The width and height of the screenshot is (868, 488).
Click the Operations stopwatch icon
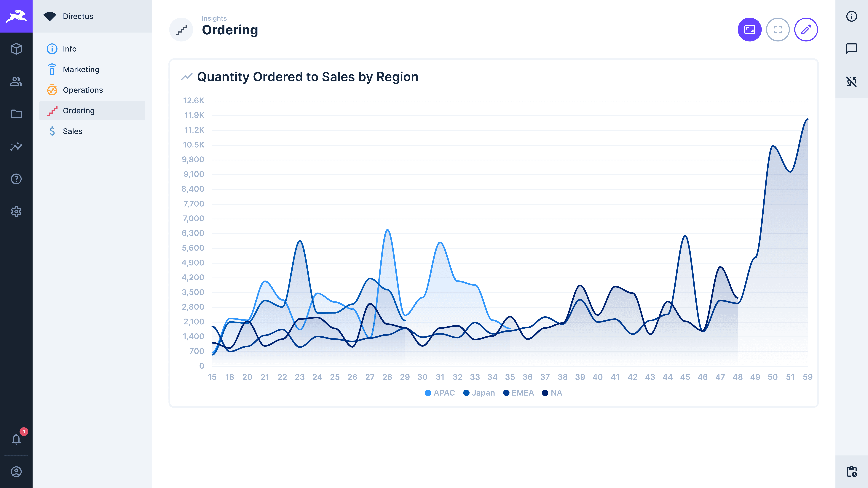[x=52, y=90]
